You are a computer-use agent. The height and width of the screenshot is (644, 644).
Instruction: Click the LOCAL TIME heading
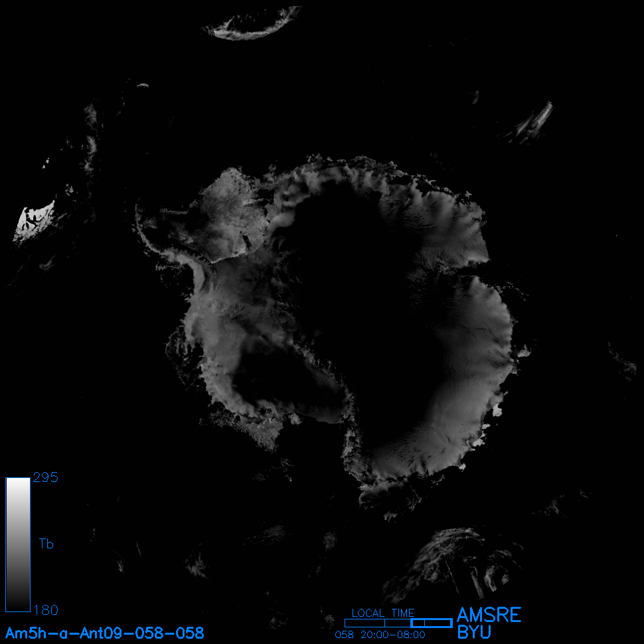click(x=382, y=613)
